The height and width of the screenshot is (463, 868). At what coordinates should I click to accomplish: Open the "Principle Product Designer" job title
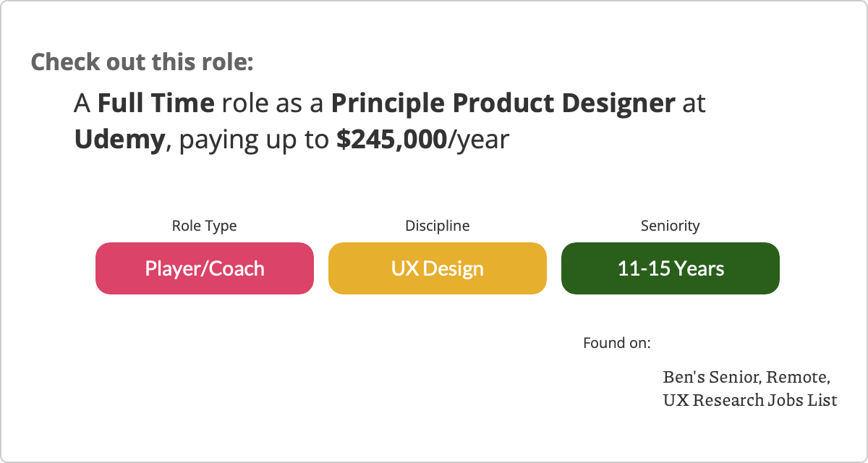pyautogui.click(x=503, y=104)
